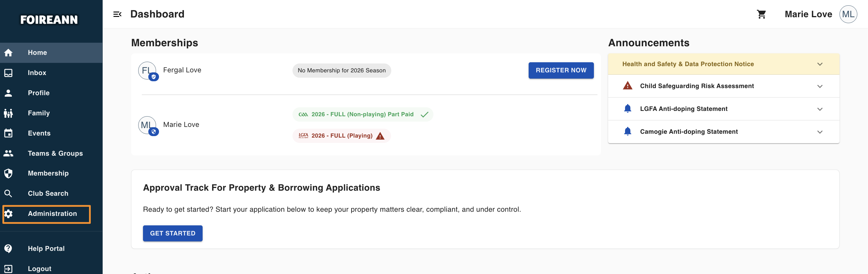Click the Home house icon in sidebar

8,52
